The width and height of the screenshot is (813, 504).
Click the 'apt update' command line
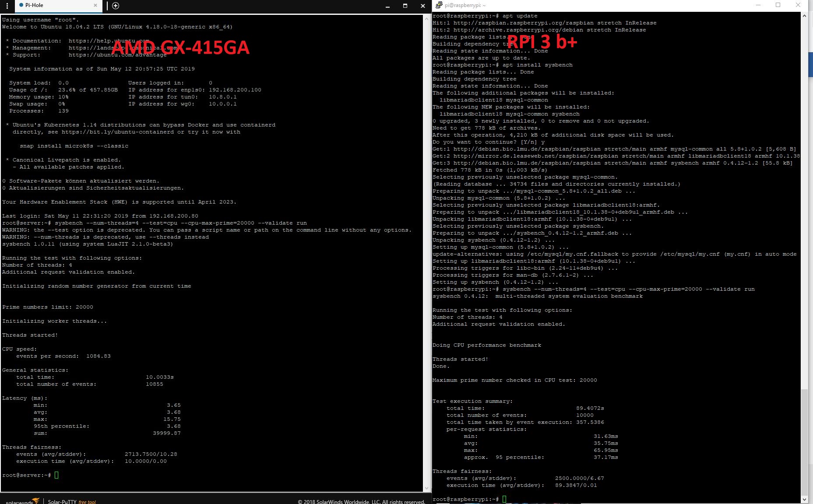pos(485,16)
